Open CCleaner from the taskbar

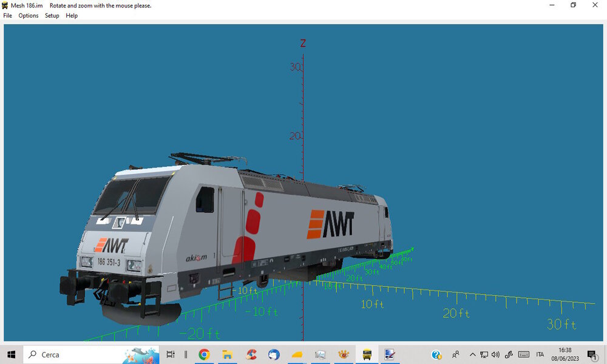tap(251, 354)
